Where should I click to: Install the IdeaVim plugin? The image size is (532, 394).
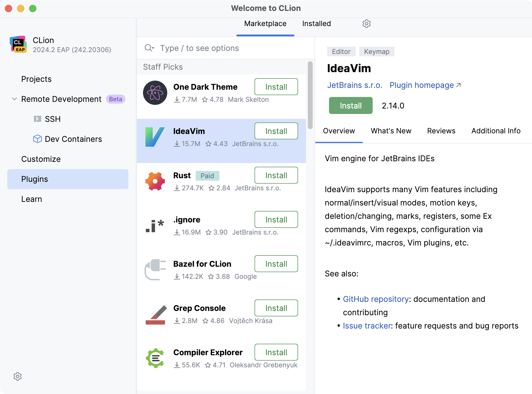pos(350,105)
